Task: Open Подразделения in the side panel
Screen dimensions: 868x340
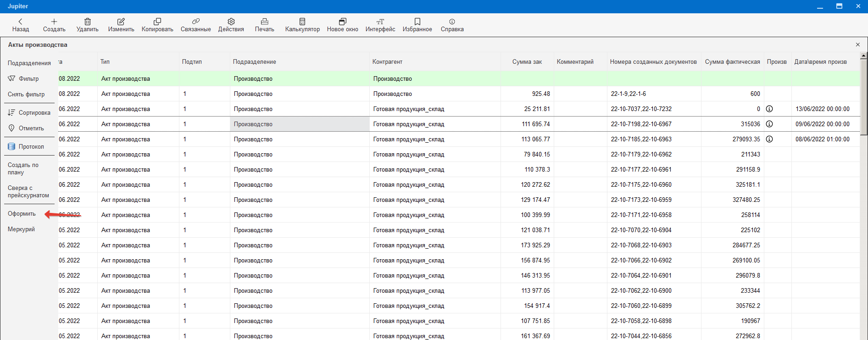Action: (x=29, y=63)
